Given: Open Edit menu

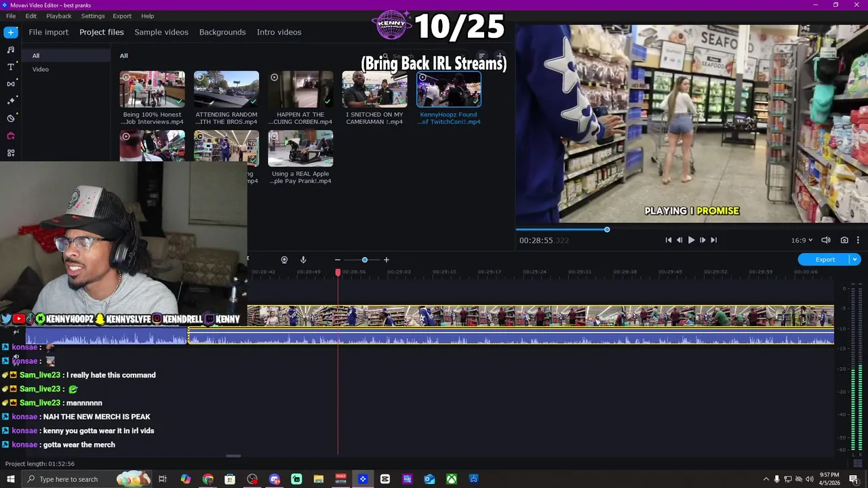Looking at the screenshot, I should (x=31, y=16).
